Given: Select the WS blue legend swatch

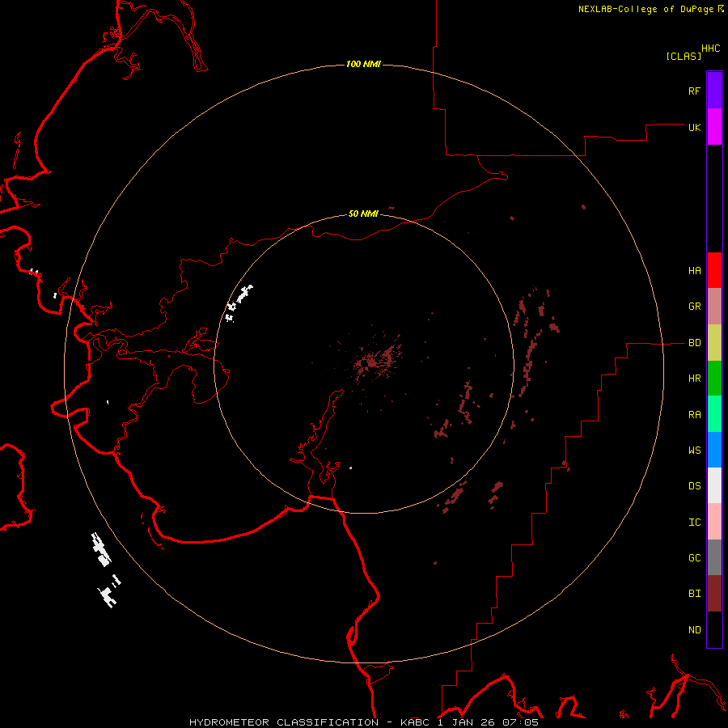Looking at the screenshot, I should click(x=714, y=450).
